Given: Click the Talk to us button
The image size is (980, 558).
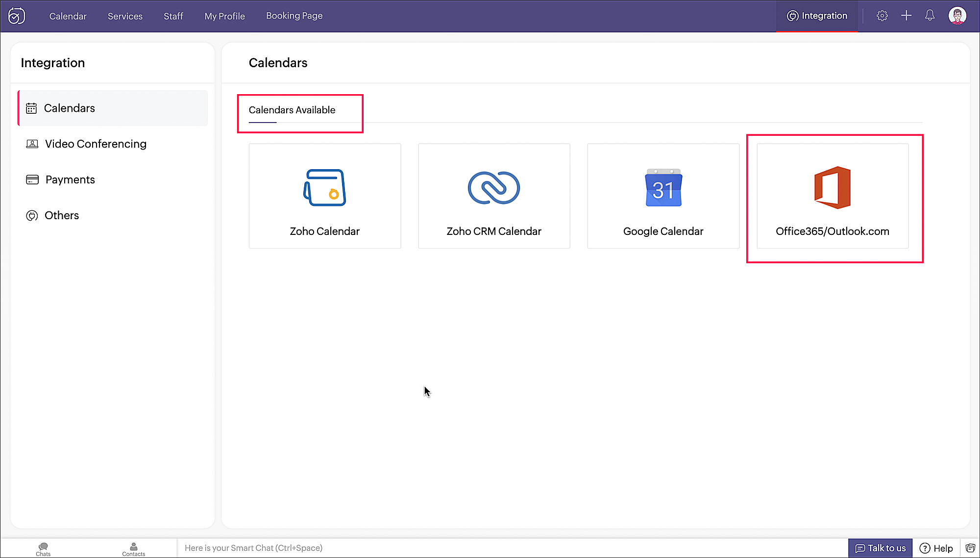Looking at the screenshot, I should 880,548.
